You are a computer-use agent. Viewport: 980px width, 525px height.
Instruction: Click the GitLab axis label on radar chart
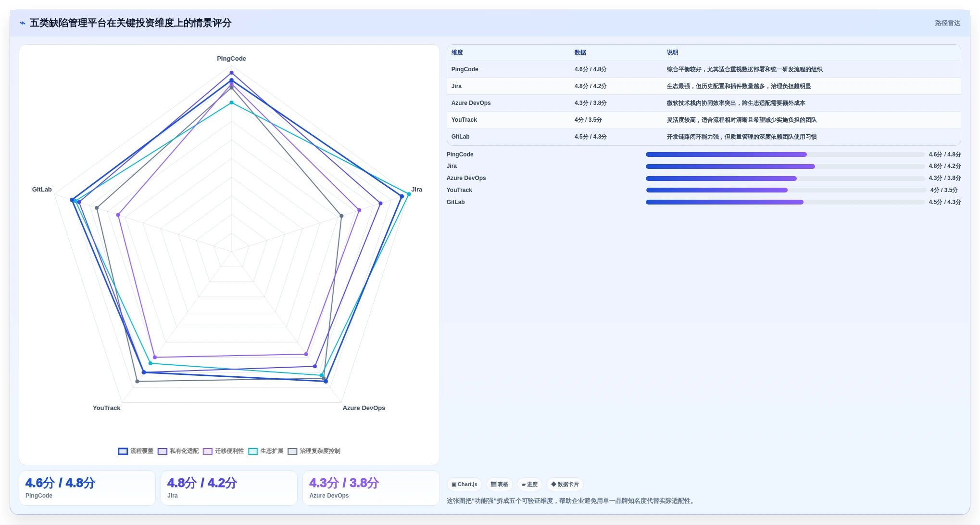[42, 190]
